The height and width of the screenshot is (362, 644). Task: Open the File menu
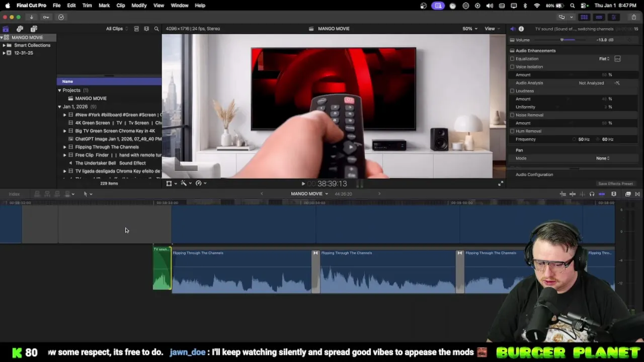coord(56,6)
